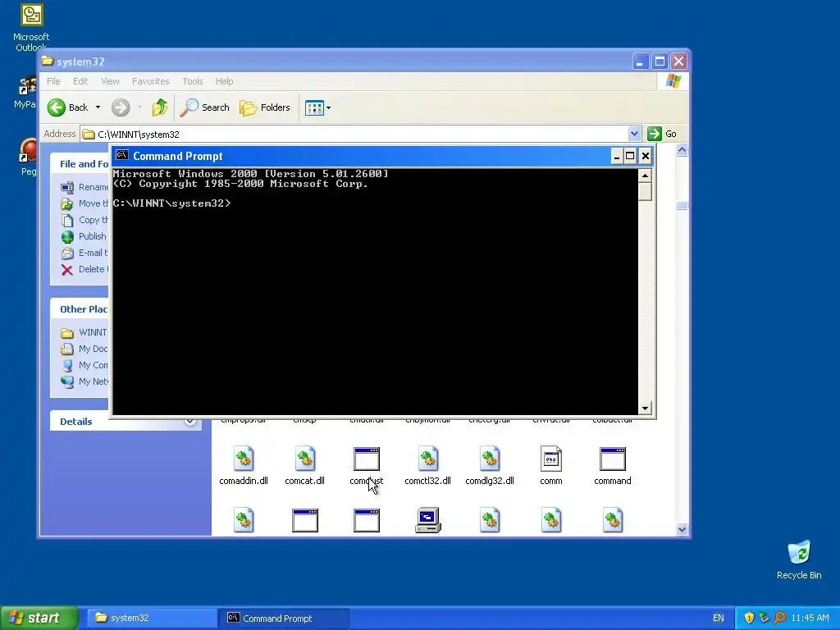Click the Start button

pos(39,618)
